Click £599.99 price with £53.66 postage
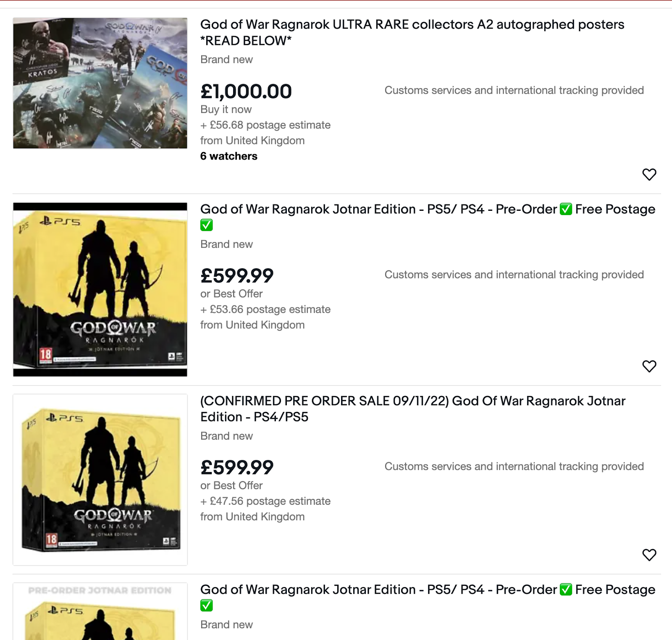This screenshot has width=672, height=640. [x=237, y=276]
